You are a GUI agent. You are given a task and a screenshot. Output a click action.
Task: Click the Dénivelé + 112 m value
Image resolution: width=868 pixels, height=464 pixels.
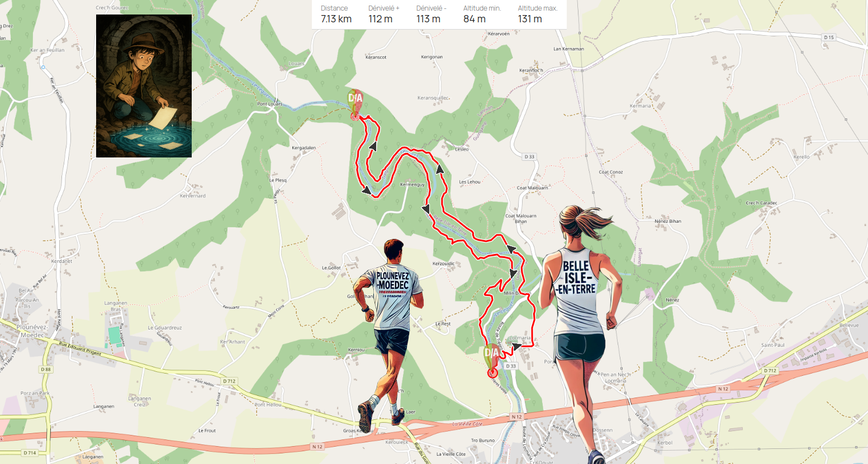pyautogui.click(x=383, y=15)
